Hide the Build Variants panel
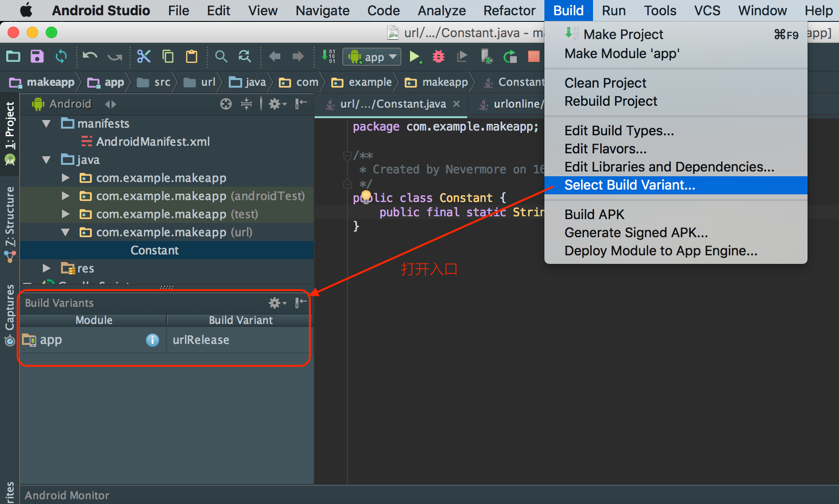This screenshot has width=839, height=504. [x=301, y=302]
